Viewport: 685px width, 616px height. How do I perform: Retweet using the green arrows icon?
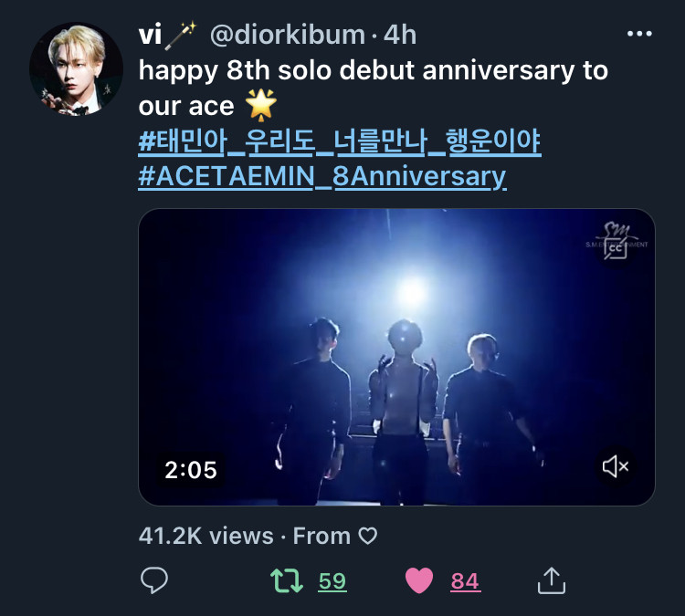(x=287, y=580)
